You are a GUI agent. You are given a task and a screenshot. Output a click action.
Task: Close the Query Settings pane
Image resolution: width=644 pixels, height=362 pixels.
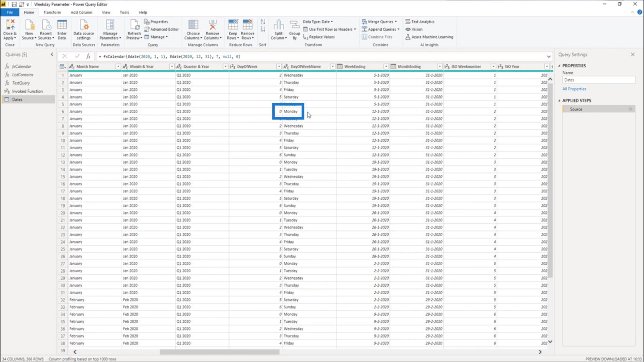coord(632,54)
